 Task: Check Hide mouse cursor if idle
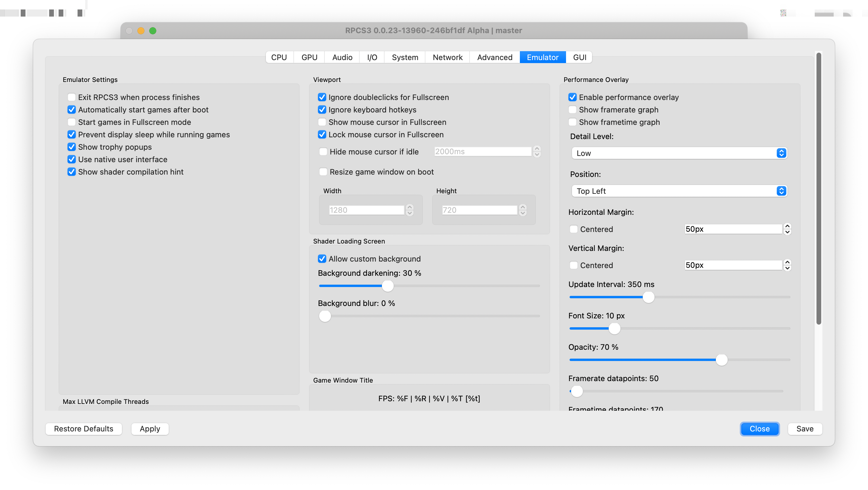click(323, 152)
